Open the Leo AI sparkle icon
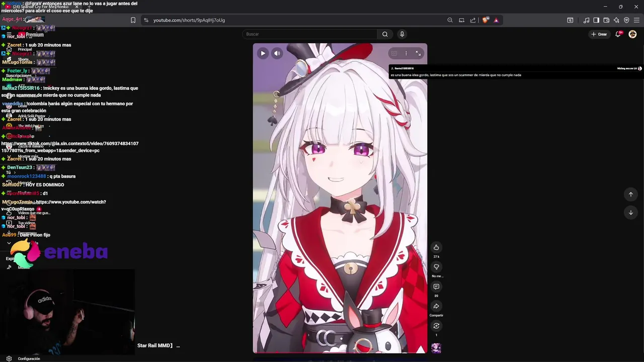This screenshot has width=644, height=362. click(616, 20)
